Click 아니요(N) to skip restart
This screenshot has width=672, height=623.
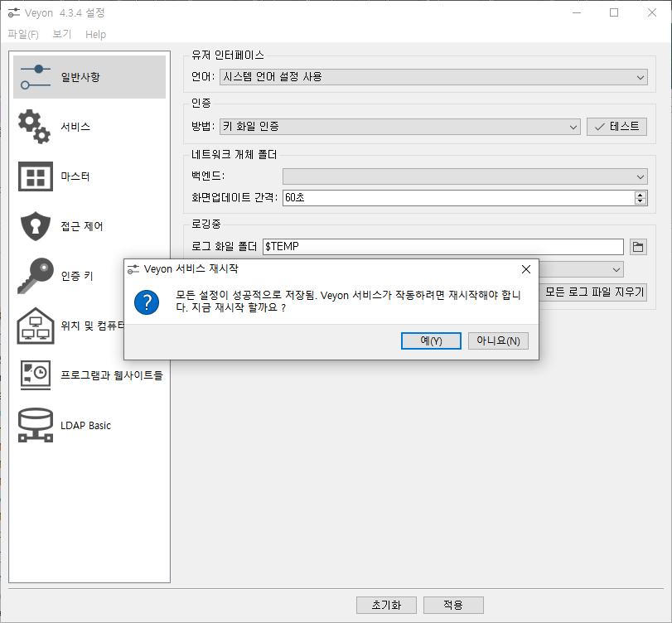point(498,340)
